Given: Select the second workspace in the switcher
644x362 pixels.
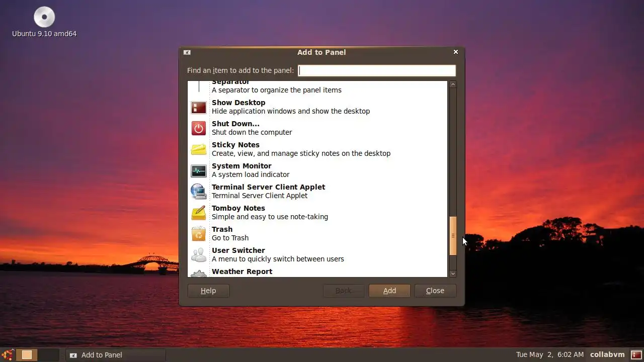Looking at the screenshot, I should [x=48, y=354].
